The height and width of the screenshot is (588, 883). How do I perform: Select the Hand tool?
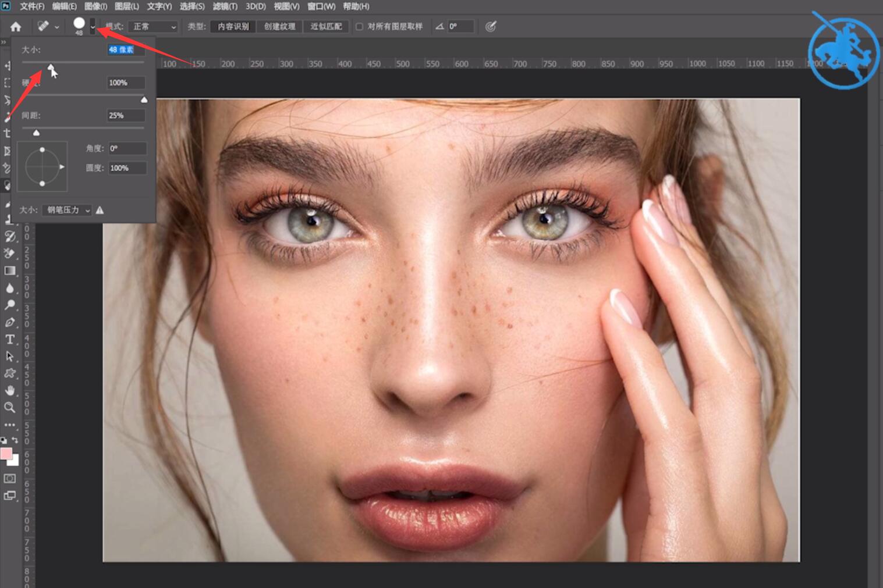(9, 390)
